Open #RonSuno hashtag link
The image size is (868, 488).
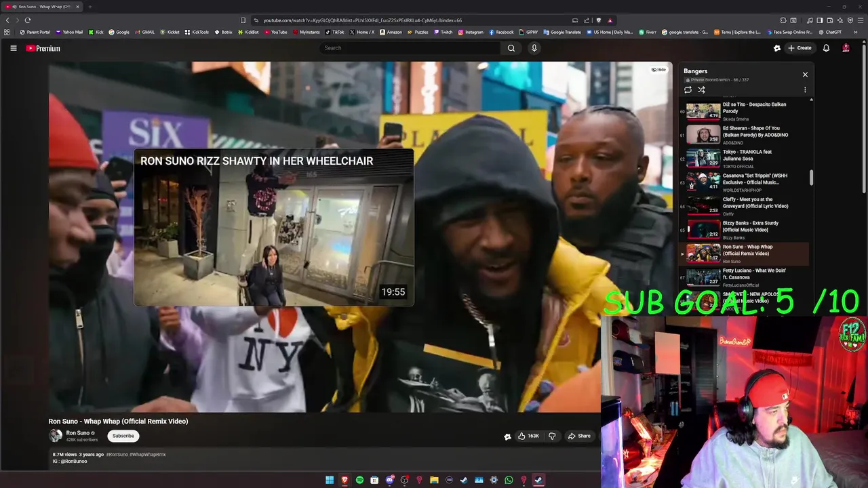[x=117, y=455]
